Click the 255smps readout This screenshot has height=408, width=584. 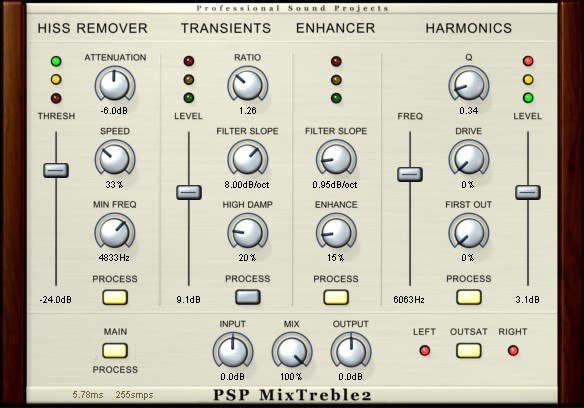pyautogui.click(x=134, y=395)
